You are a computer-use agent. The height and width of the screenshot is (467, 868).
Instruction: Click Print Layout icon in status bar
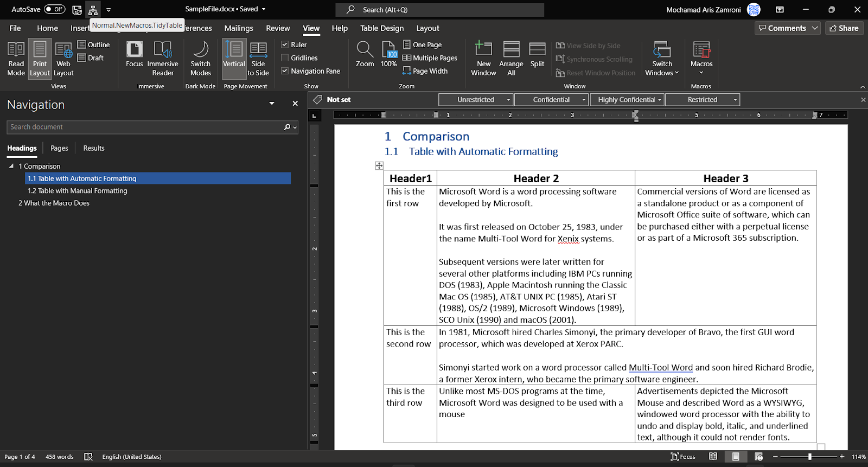(x=736, y=457)
